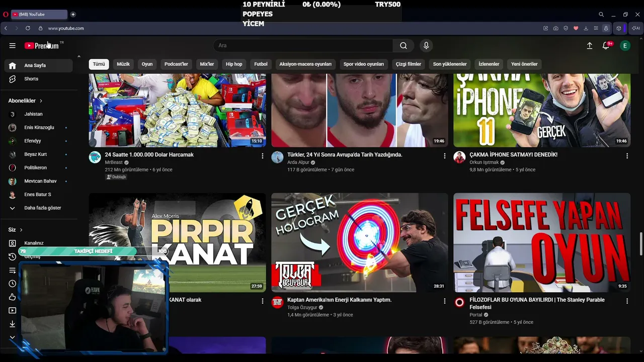Click the www.youtube.com address bar
The image size is (644, 362).
(x=66, y=28)
